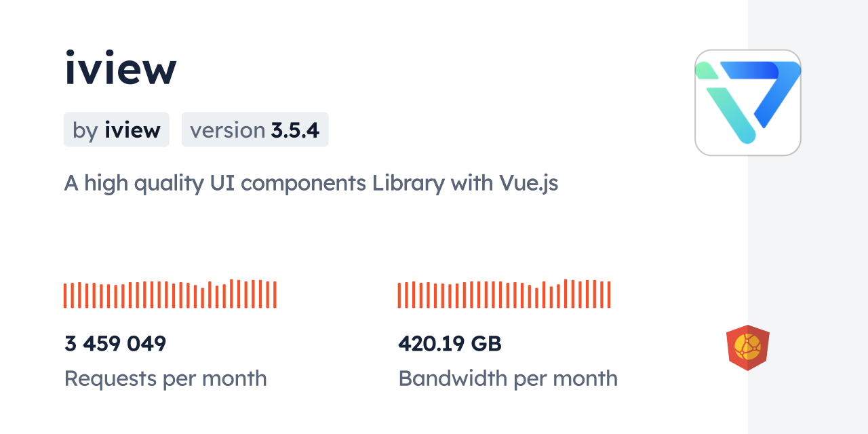Select the first bar in the bandwidth chart
Image resolution: width=868 pixels, height=434 pixels.
tap(399, 296)
